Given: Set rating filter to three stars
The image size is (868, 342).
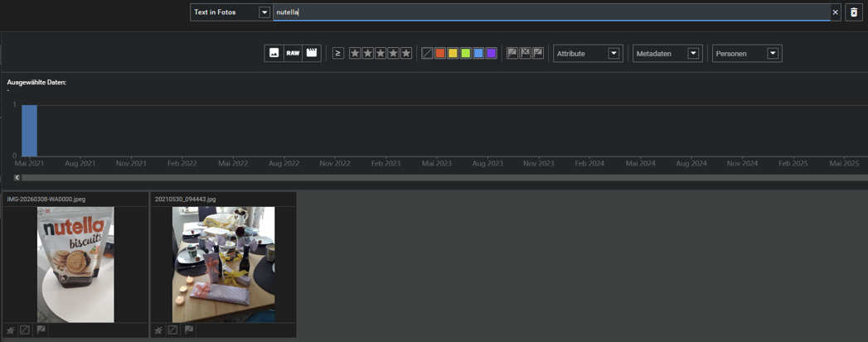Looking at the screenshot, I should (x=381, y=53).
